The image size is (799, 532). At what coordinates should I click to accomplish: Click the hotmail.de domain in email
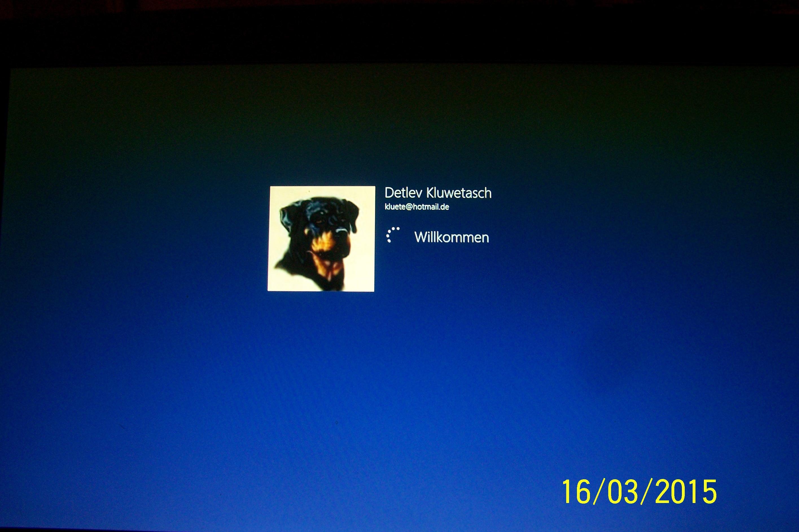[x=431, y=207]
